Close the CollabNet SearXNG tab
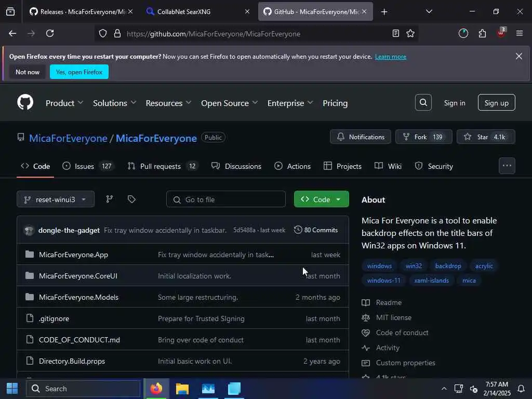The height and width of the screenshot is (399, 532). click(247, 11)
